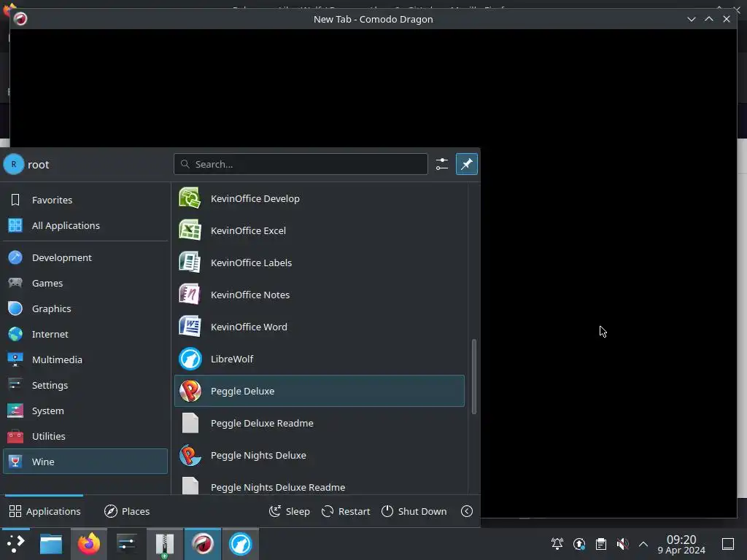Switch to LibreWolf taskbar entry
747x560 pixels.
tap(240, 544)
